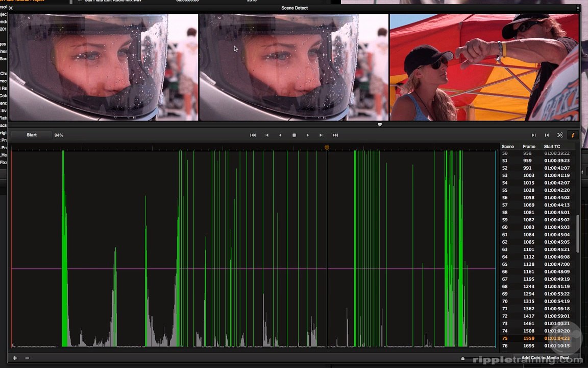The image size is (588, 368).
Task: Click the previous scene cut icon
Action: click(x=547, y=135)
